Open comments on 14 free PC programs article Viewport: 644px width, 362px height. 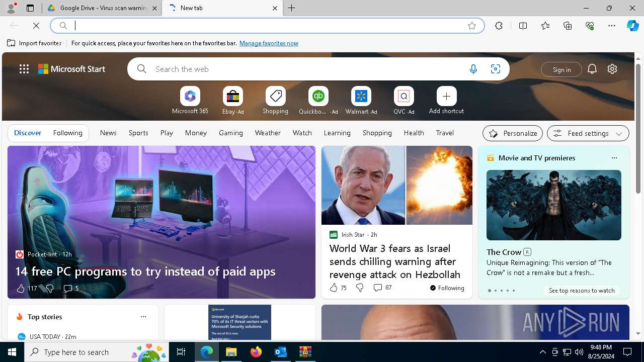pyautogui.click(x=70, y=288)
